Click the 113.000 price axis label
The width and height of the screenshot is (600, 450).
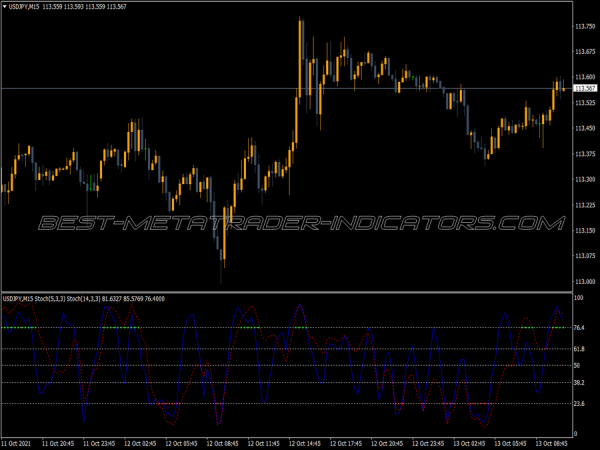pos(585,282)
